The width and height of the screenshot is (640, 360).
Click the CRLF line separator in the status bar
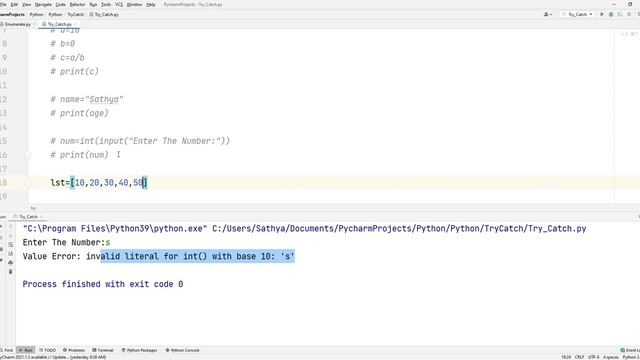[x=579, y=357]
